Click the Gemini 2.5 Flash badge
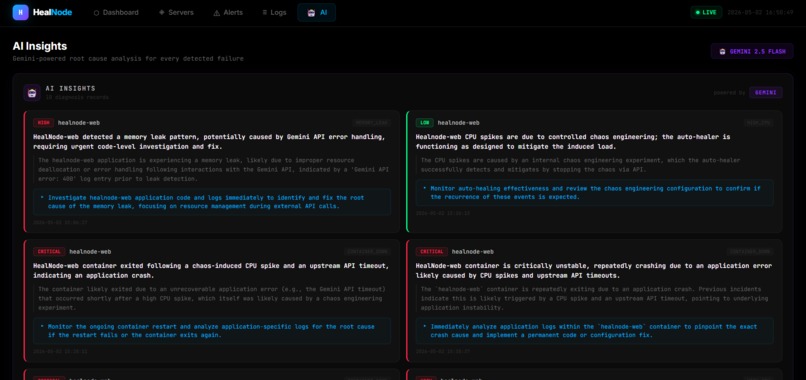The width and height of the screenshot is (806, 380). 752,51
